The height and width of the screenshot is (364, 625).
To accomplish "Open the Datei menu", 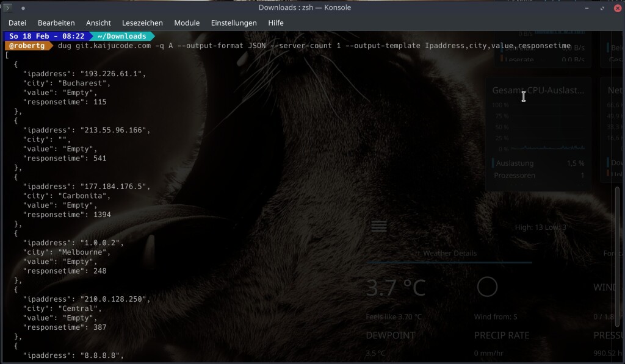I will click(x=17, y=23).
